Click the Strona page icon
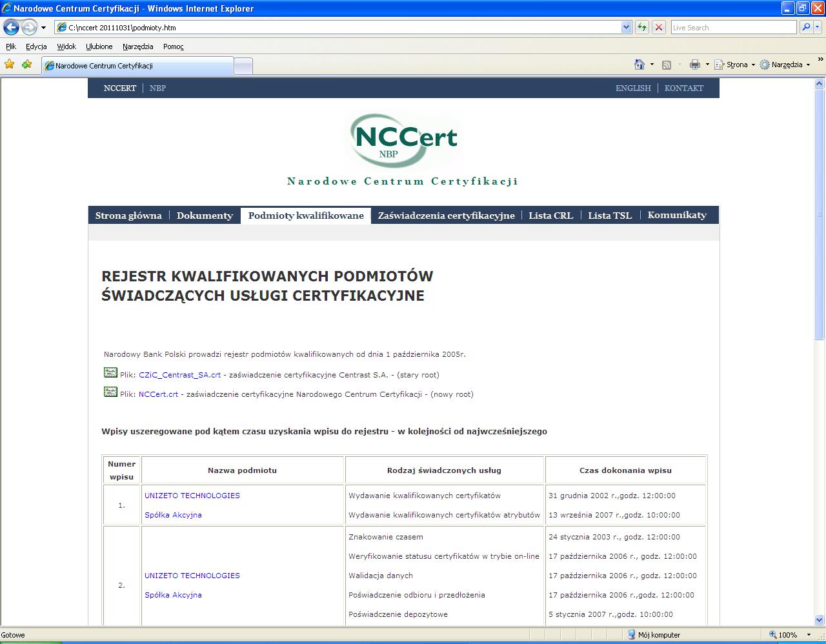 coord(720,65)
